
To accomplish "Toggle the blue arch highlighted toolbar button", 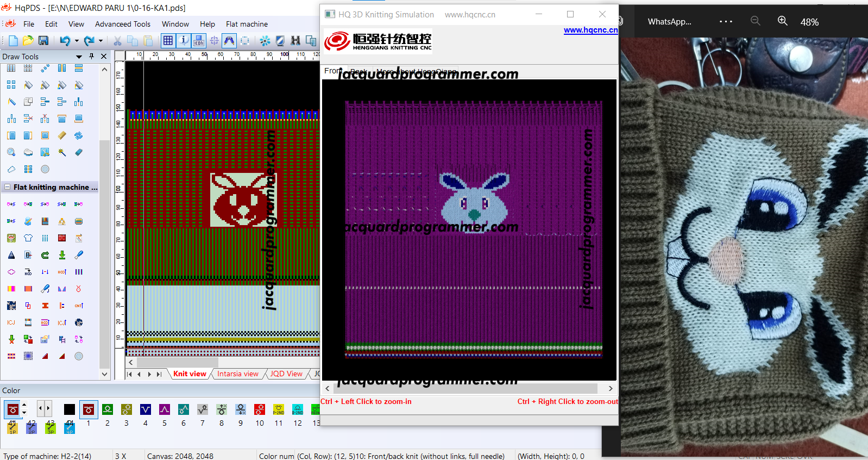I will click(229, 40).
